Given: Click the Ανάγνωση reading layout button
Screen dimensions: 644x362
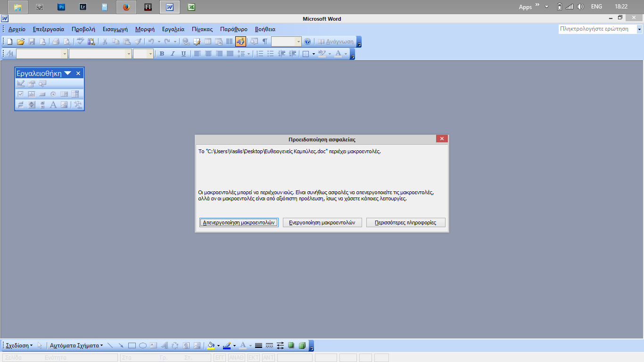Looking at the screenshot, I should [336, 41].
